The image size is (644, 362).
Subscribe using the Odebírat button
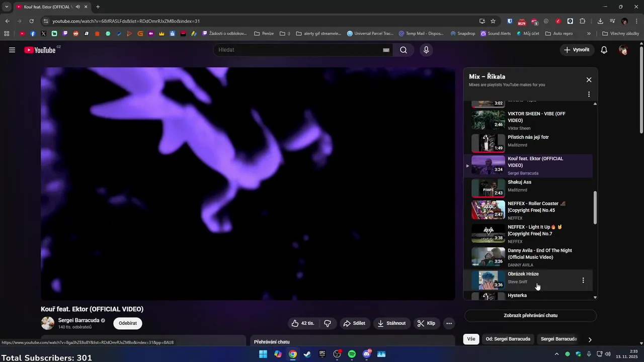click(x=128, y=323)
